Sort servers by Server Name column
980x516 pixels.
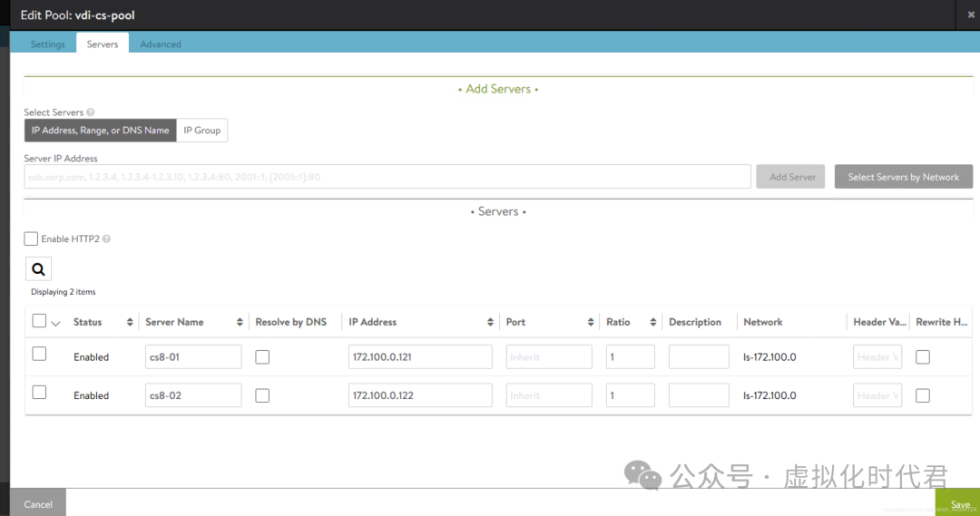coord(240,322)
